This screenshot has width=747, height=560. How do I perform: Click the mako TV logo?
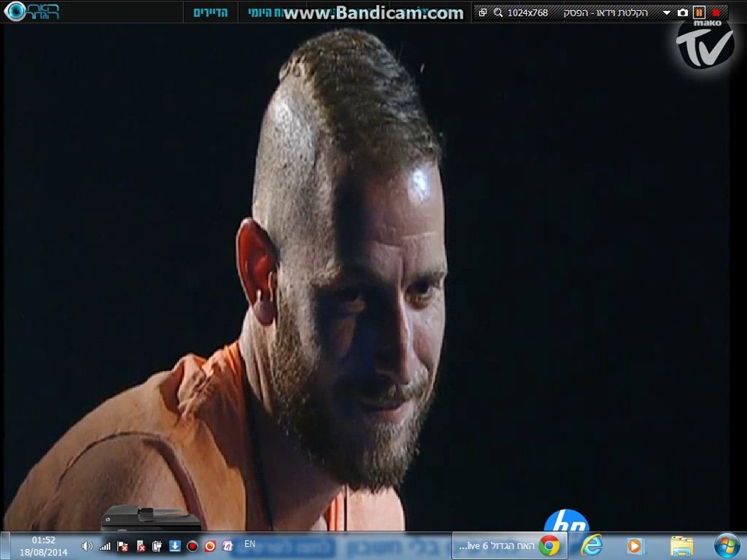pyautogui.click(x=705, y=44)
